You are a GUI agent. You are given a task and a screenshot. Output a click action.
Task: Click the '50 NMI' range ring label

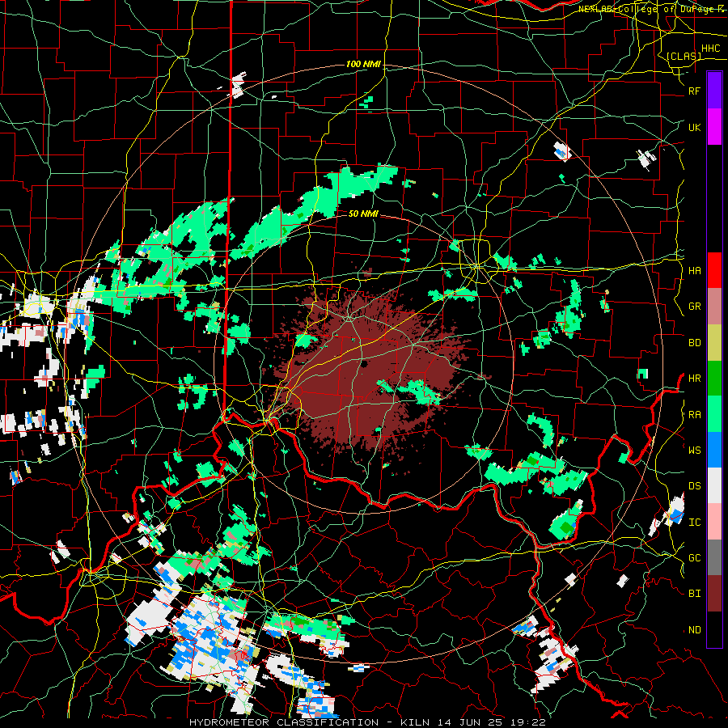click(363, 214)
